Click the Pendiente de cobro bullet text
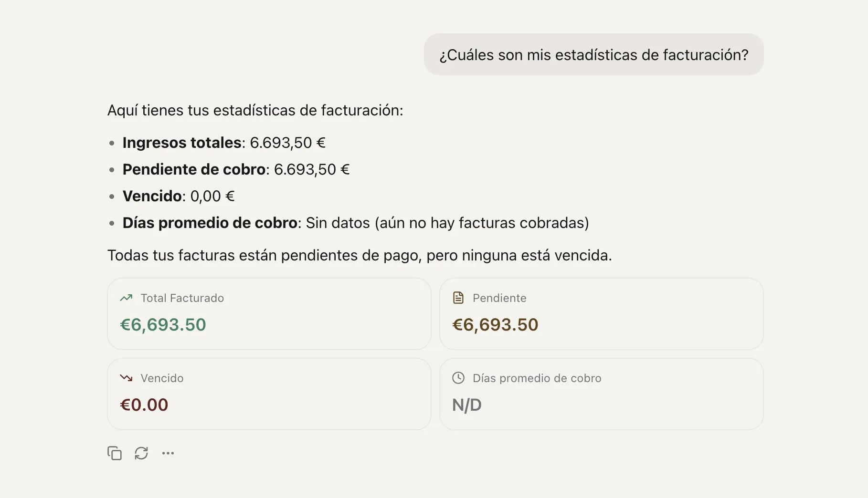 [x=236, y=170]
